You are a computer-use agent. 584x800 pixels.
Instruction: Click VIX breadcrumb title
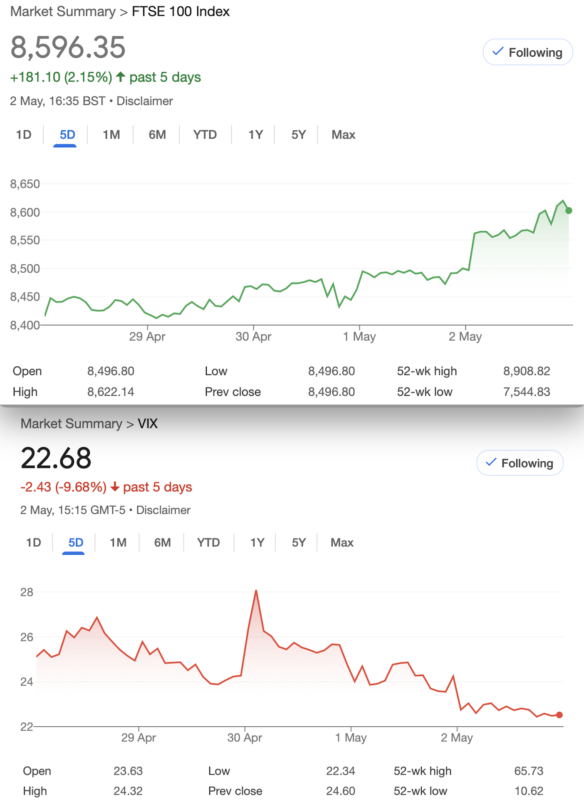147,423
